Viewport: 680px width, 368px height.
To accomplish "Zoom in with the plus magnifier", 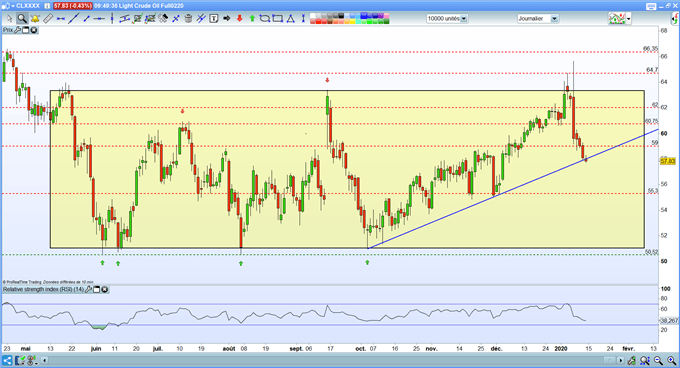I will point(672,361).
